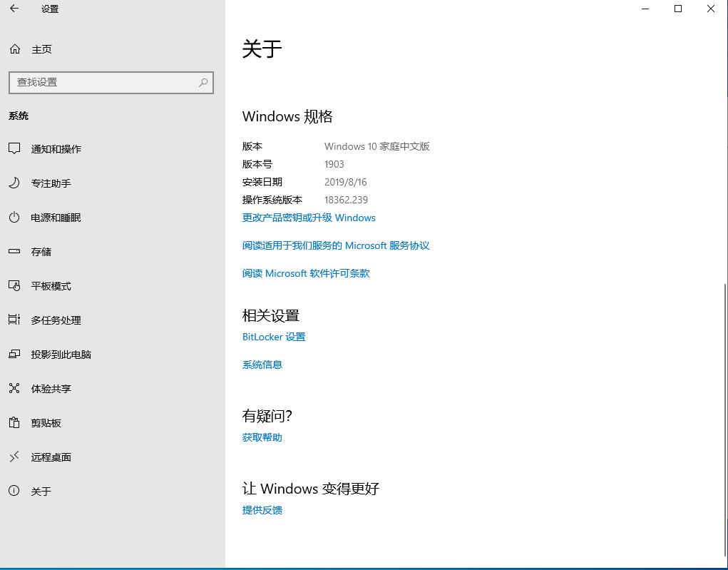Click version number value 1903
Image resolution: width=728 pixels, height=570 pixels.
334,165
